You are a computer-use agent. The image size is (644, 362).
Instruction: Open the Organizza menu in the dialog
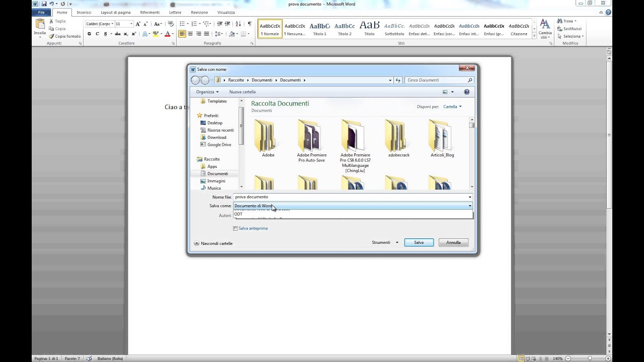pos(207,92)
